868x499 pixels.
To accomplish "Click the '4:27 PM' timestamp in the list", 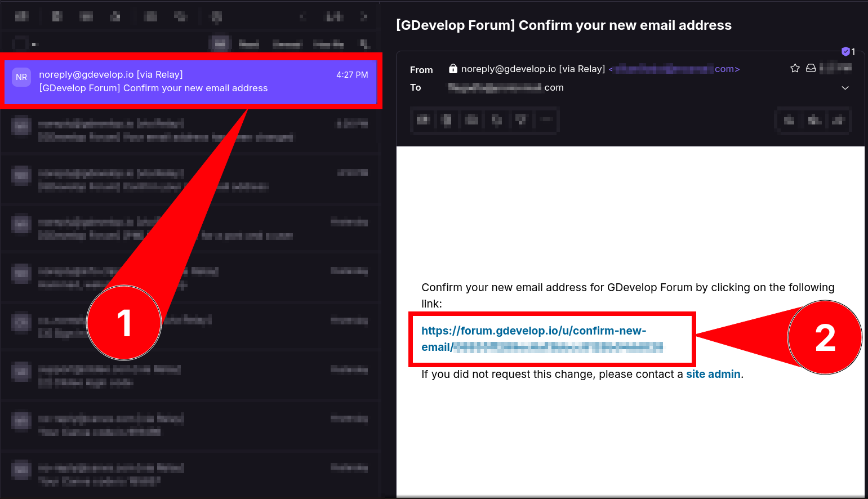I will [352, 74].
